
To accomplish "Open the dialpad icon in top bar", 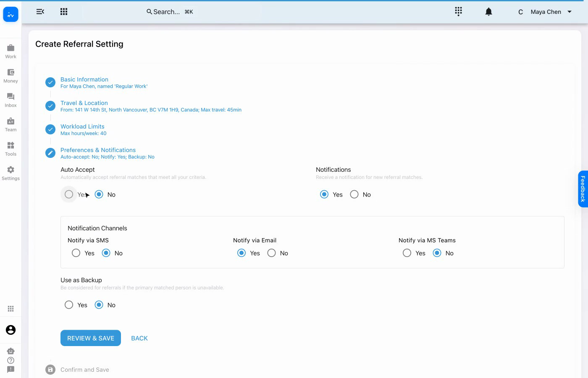I will [459, 11].
